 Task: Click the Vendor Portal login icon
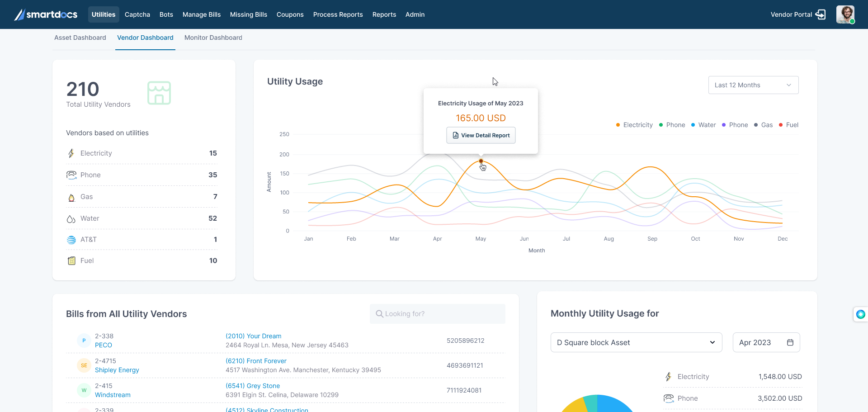[821, 14]
